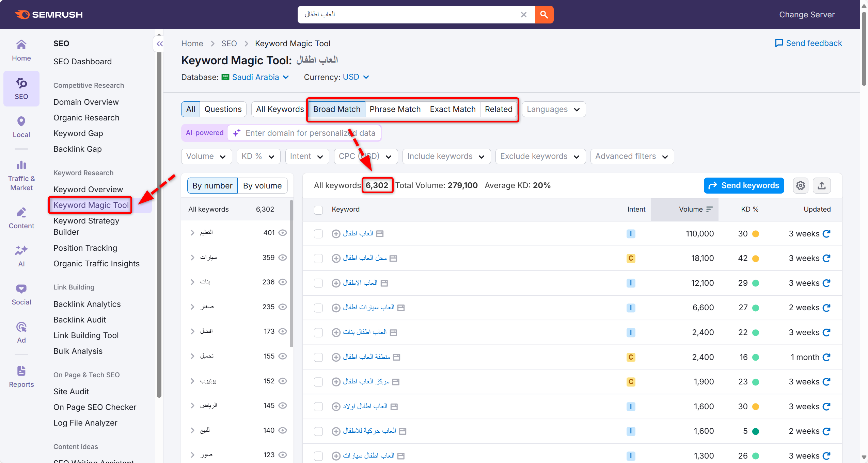Select all keywords with the header checkbox

[x=318, y=210]
